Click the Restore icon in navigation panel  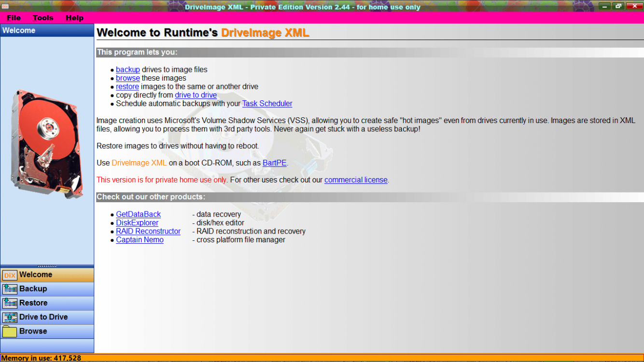click(10, 303)
